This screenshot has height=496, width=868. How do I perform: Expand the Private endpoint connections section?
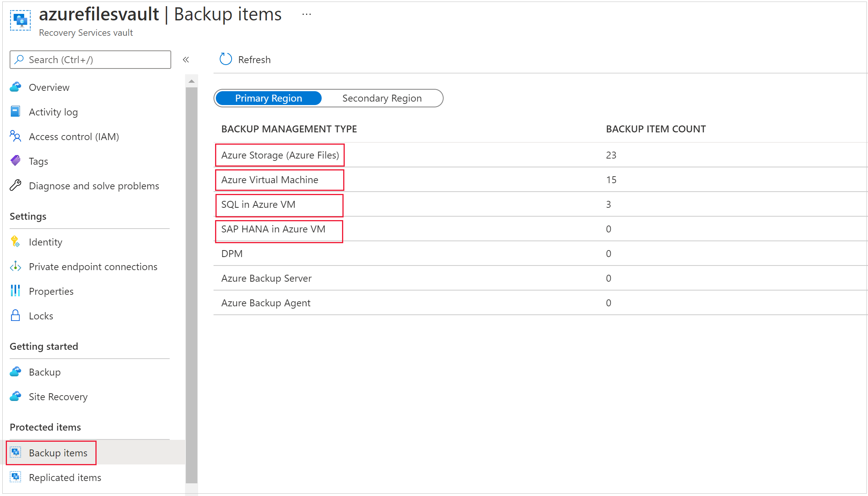point(93,267)
